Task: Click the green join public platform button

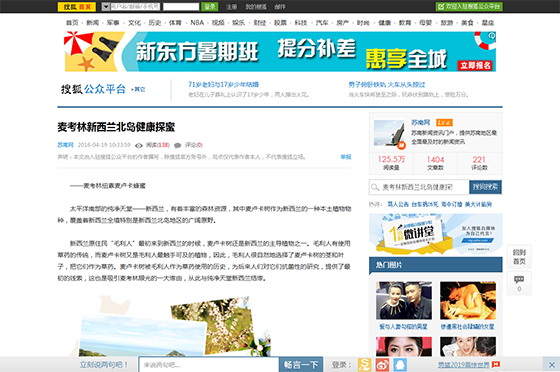Action: click(x=469, y=6)
